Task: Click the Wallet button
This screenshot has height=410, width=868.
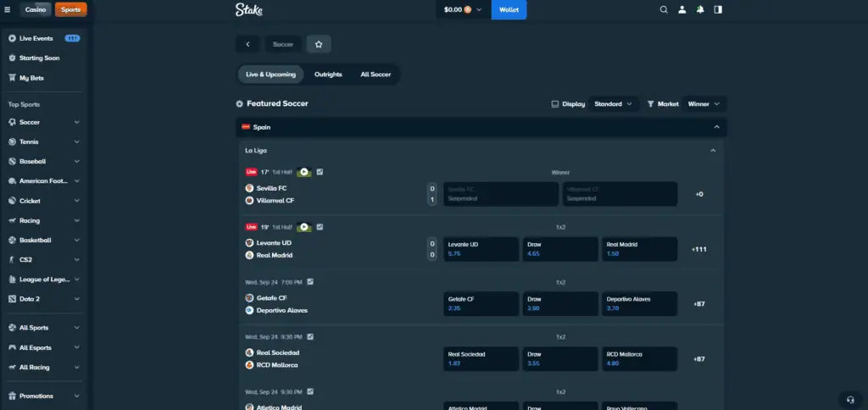Action: [x=509, y=10]
